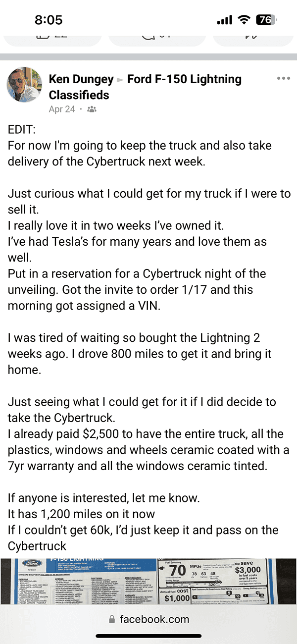Tap the Apr 24 post timestamp
Image resolution: width=297 pixels, height=644 pixels.
(x=61, y=109)
